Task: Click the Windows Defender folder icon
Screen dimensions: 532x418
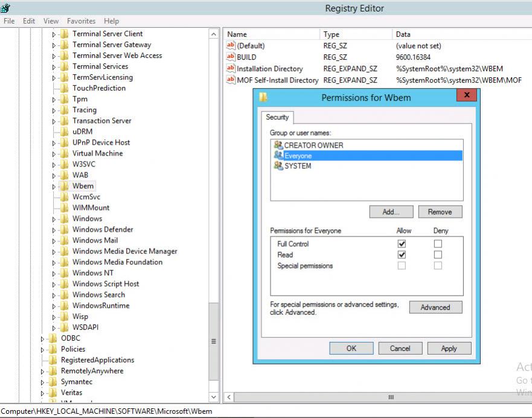Action: [65, 230]
